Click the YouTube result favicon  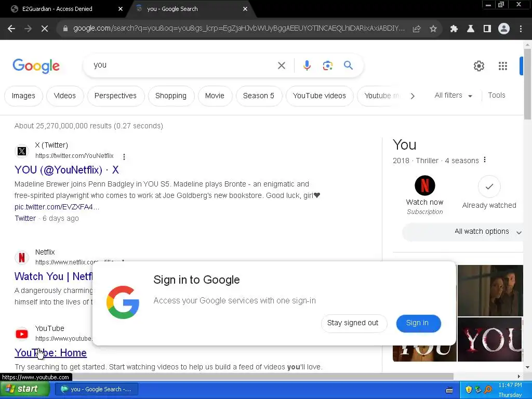coord(22,334)
